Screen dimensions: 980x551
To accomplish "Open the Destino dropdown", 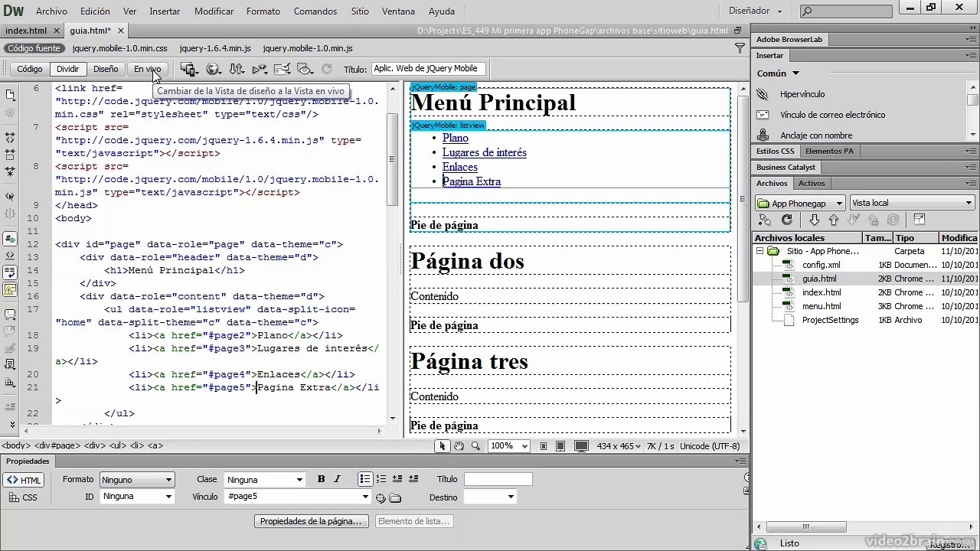I will coord(490,497).
